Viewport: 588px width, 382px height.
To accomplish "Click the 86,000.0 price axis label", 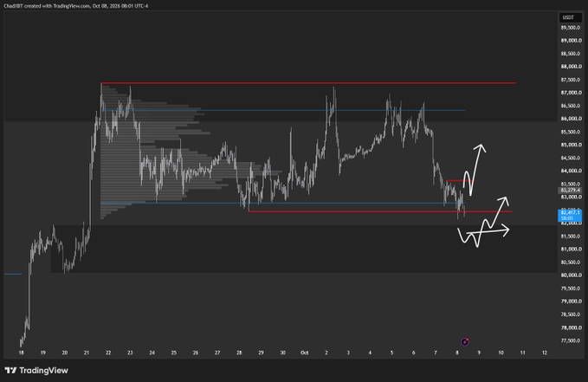I will tap(572, 119).
